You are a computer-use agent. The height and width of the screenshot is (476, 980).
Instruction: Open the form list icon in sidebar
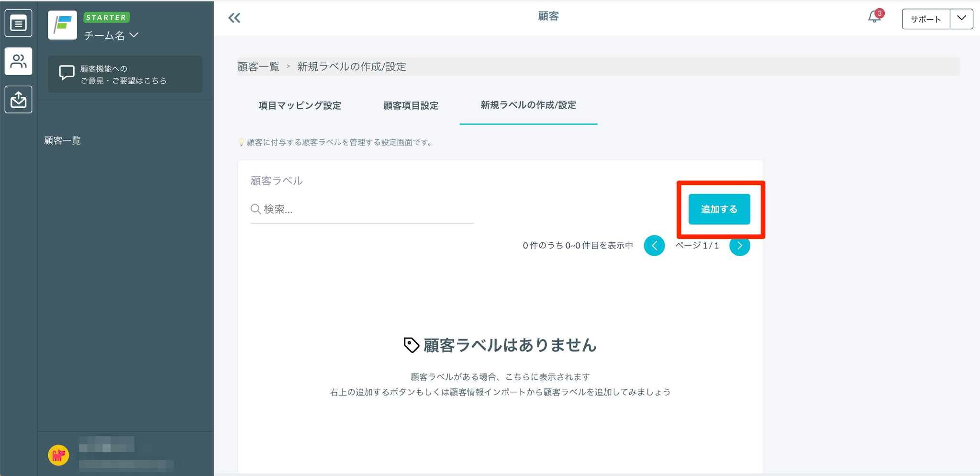click(18, 23)
